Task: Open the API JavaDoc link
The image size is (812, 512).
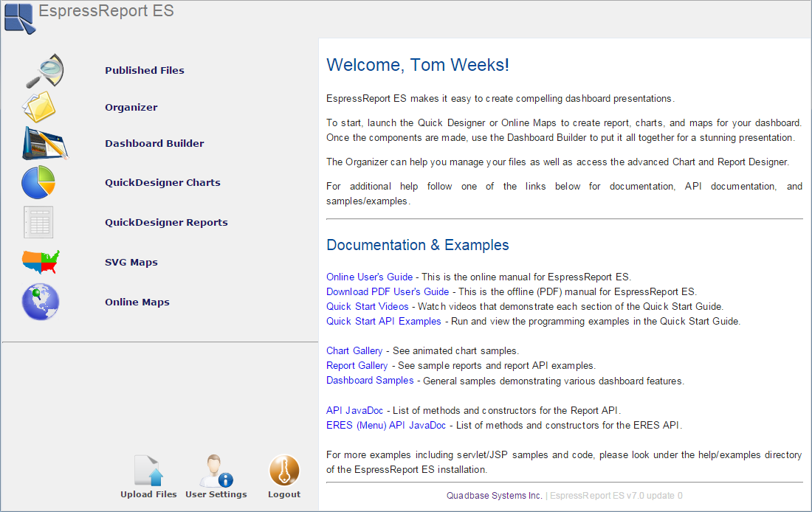Action: (355, 410)
